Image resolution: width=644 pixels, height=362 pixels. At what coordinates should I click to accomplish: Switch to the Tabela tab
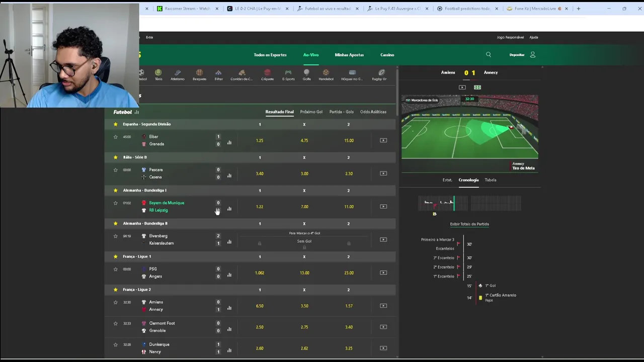491,180
